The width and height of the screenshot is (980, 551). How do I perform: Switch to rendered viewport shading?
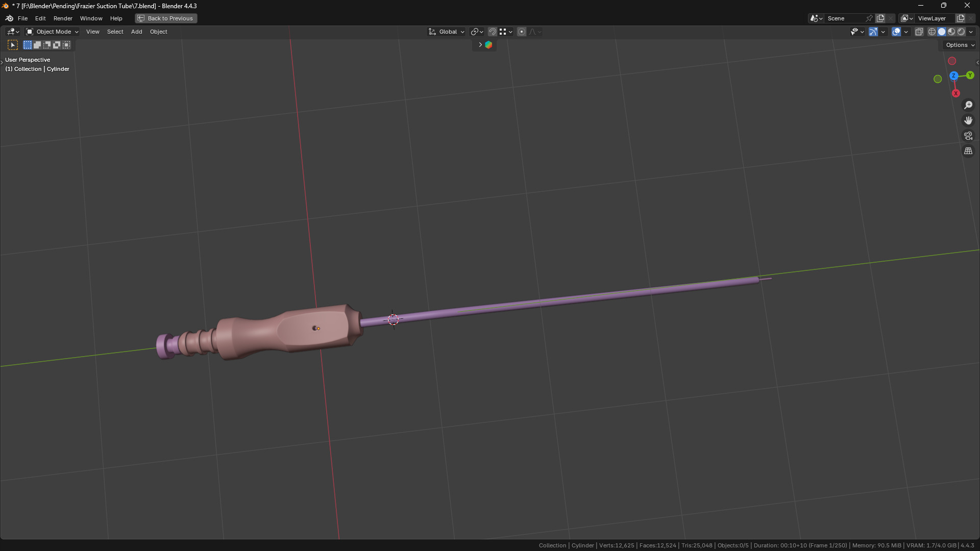[961, 32]
